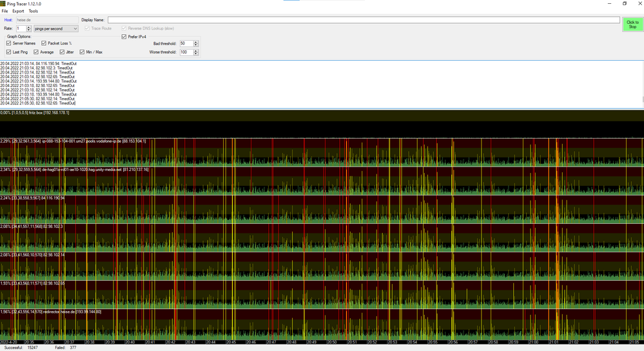Increase the Bad threshold value
The width and height of the screenshot is (644, 351).
click(x=196, y=42)
